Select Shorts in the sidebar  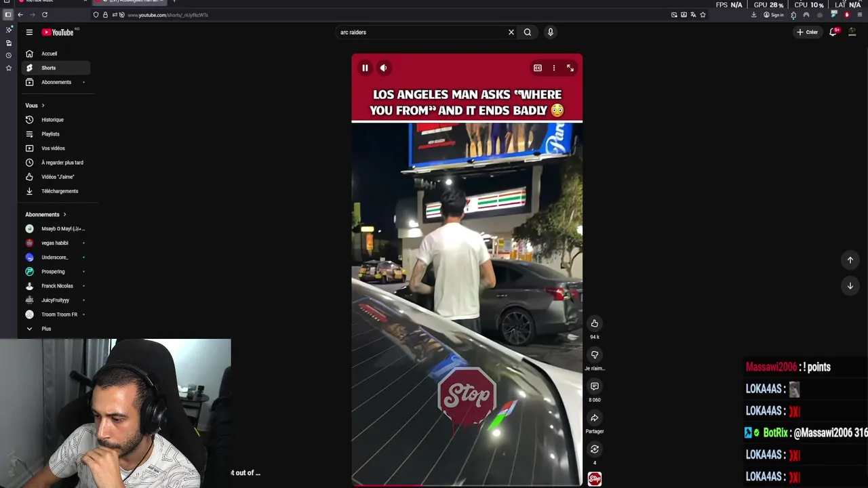click(x=55, y=68)
